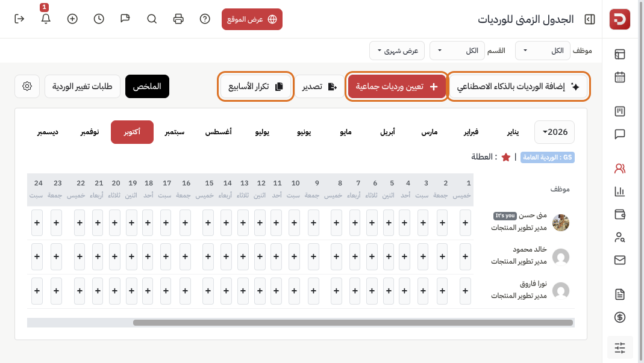
Task: Open notifications bell
Action: point(46,19)
